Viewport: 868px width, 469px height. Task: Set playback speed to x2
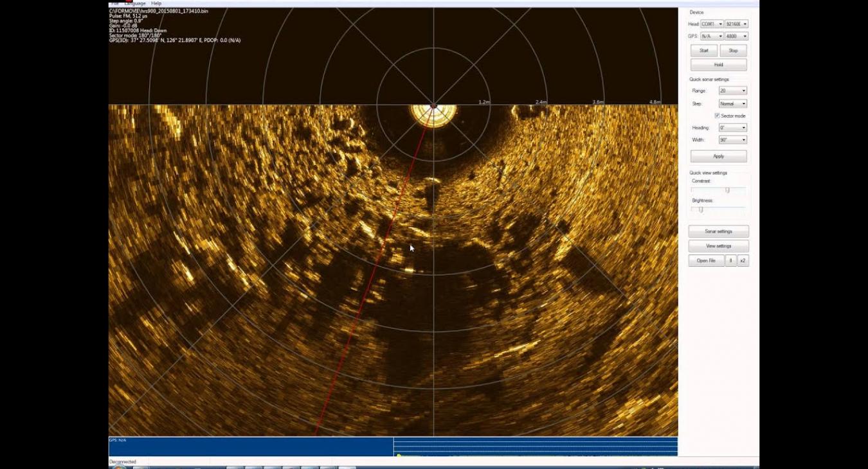click(x=743, y=260)
